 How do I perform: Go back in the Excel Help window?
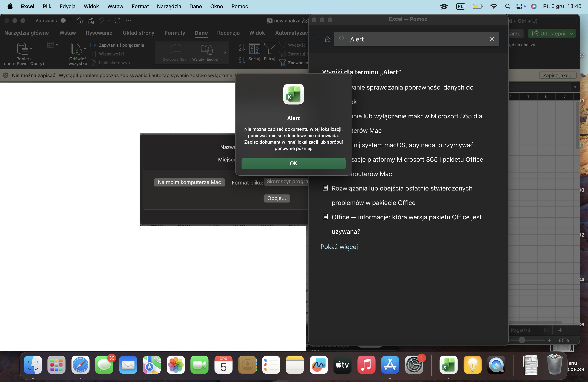316,39
